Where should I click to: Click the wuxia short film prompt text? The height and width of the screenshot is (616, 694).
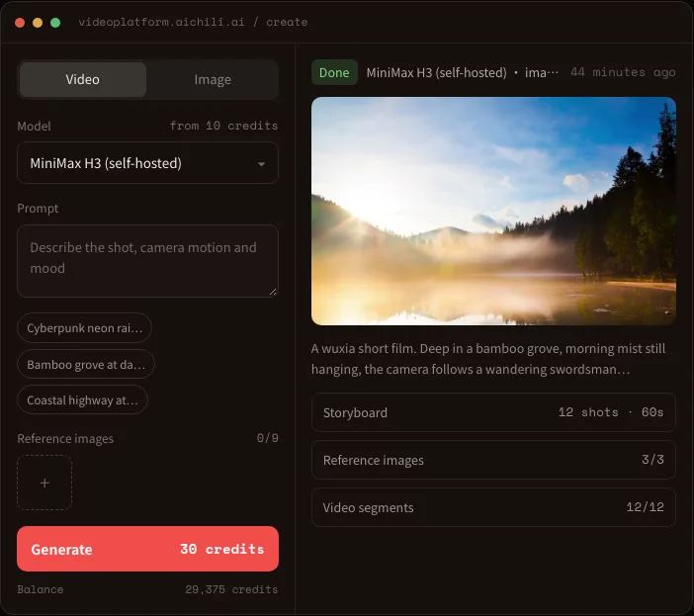tap(488, 359)
